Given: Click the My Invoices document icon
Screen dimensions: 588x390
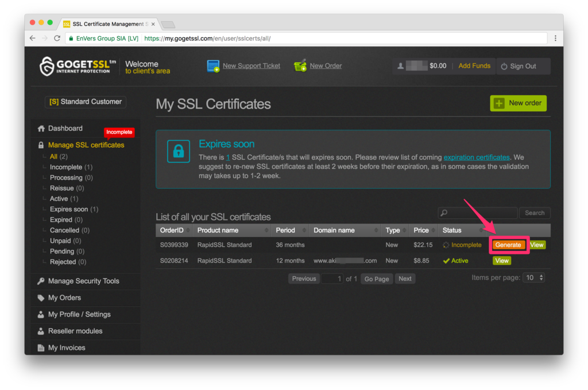Looking at the screenshot, I should (41, 347).
